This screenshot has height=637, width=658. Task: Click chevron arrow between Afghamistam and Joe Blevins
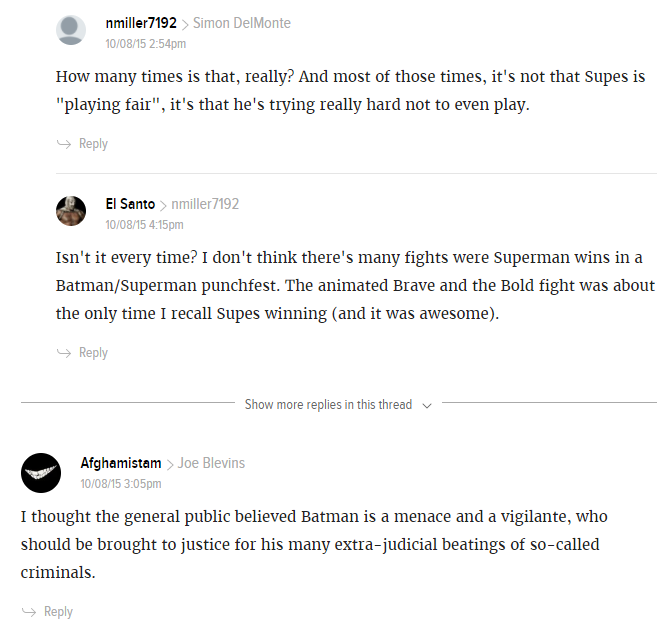pyautogui.click(x=170, y=465)
